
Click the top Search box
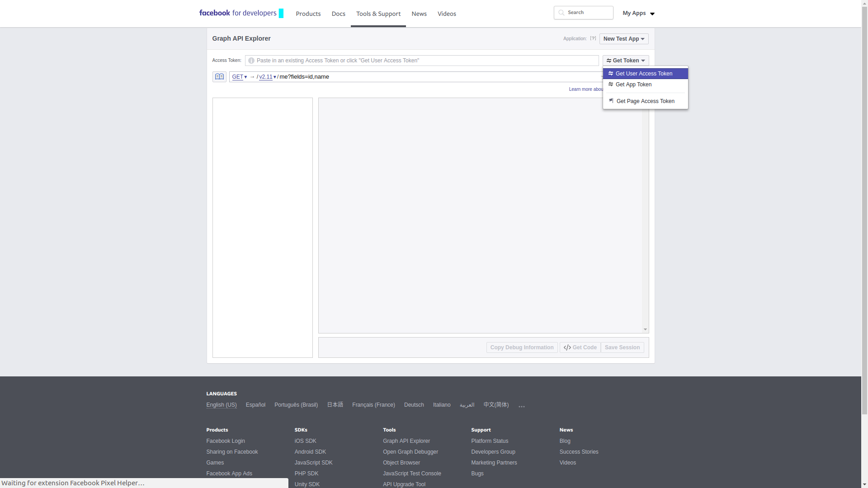pos(584,13)
